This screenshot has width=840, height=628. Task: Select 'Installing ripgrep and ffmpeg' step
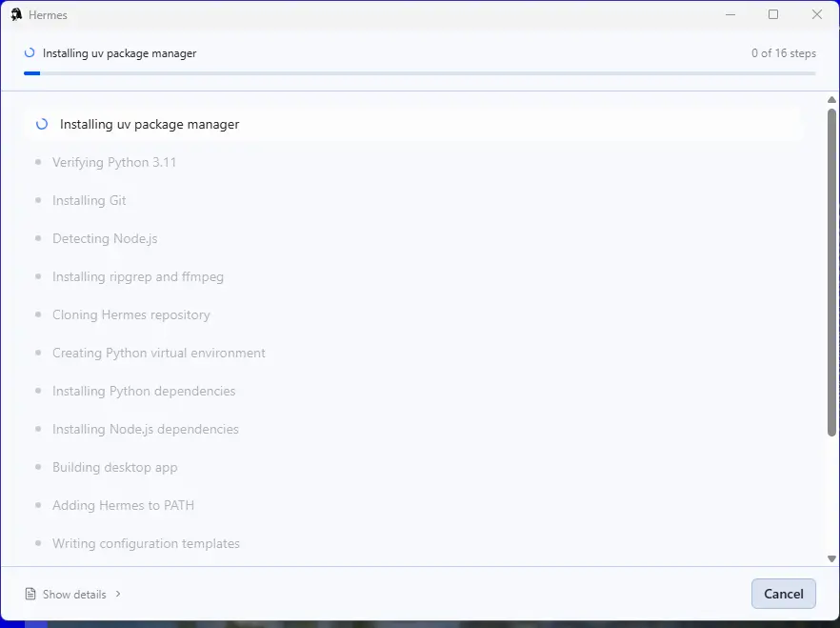138,276
